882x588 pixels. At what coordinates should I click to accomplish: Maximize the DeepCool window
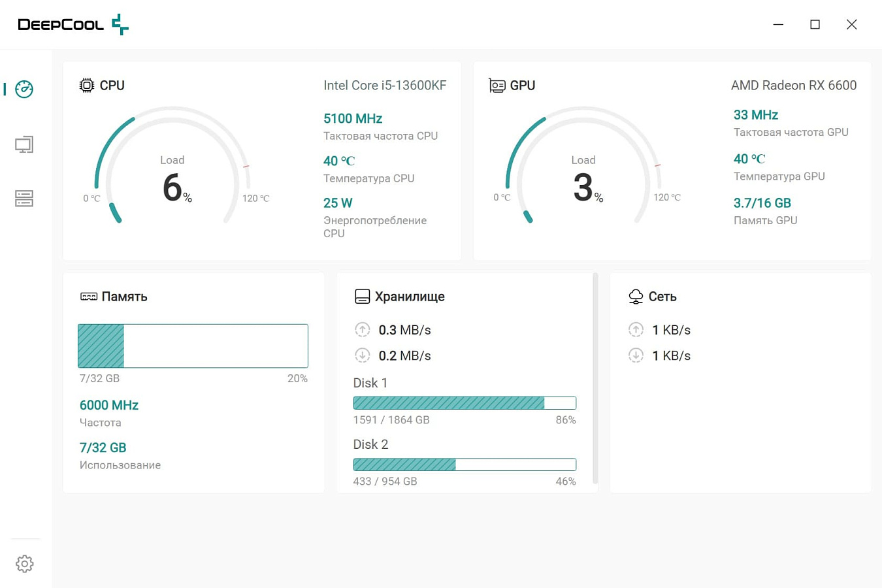pos(815,25)
